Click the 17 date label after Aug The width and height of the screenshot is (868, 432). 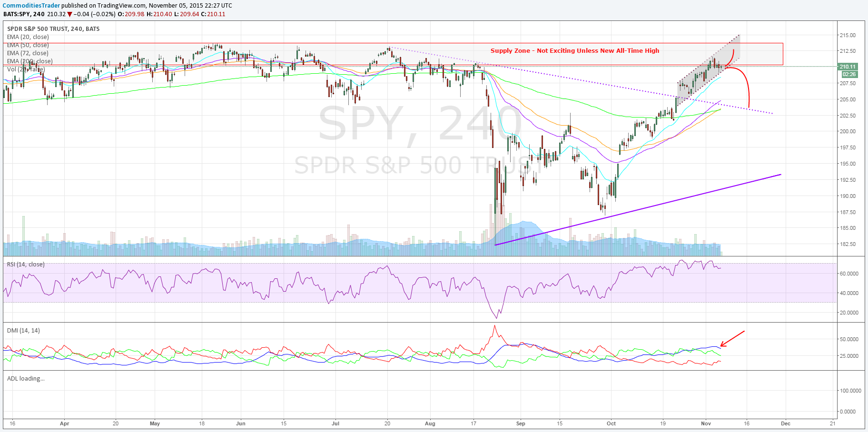pyautogui.click(x=473, y=423)
